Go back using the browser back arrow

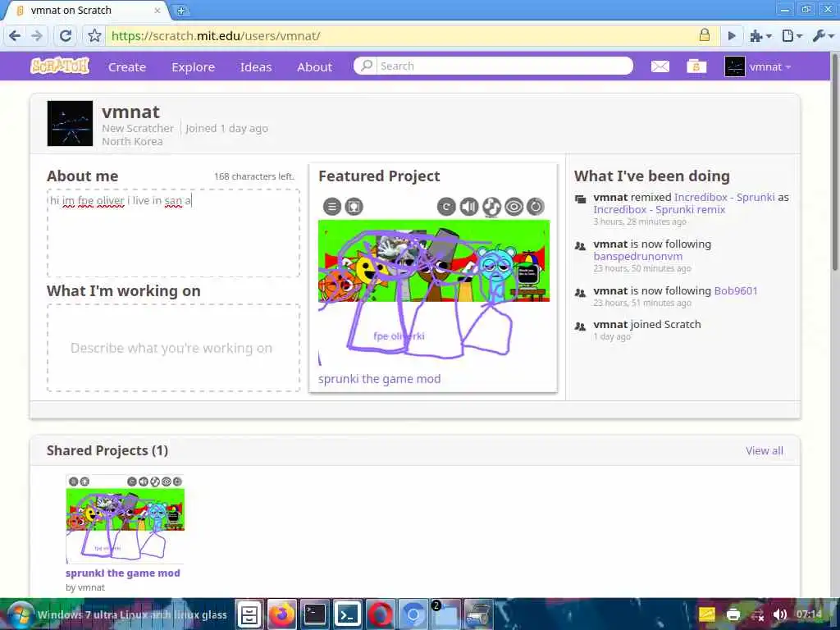tap(15, 36)
